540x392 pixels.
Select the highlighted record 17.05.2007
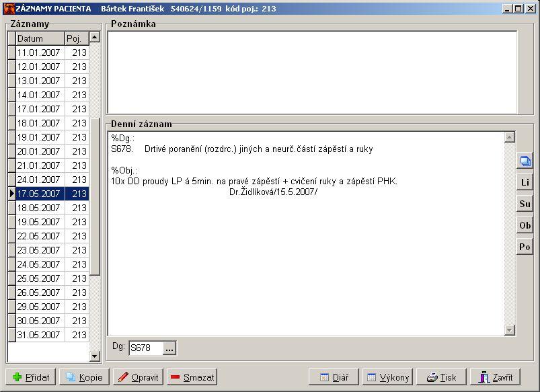[x=52, y=194]
